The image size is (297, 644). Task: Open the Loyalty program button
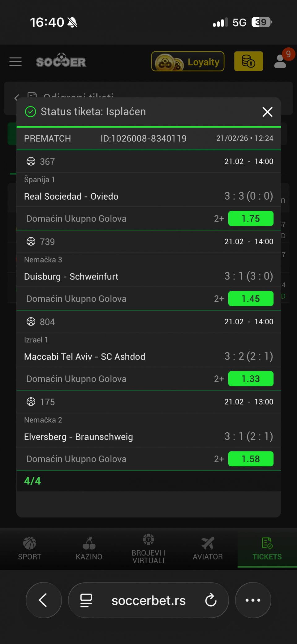click(x=187, y=62)
